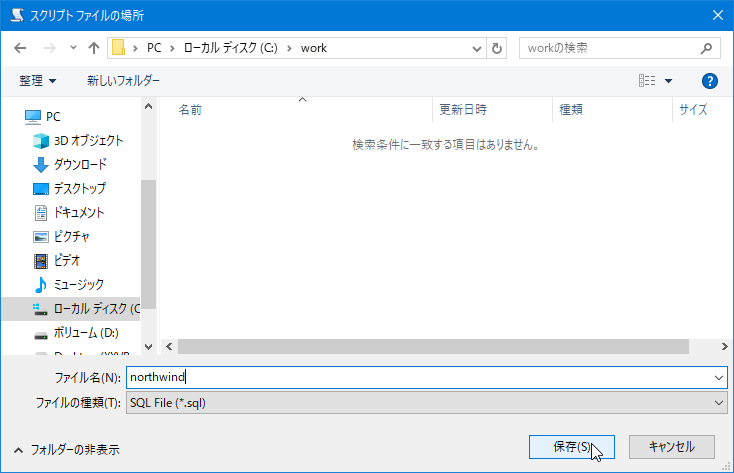Viewport: 734px width, 473px height.
Task: Click the ビデオ folder icon
Action: click(41, 261)
